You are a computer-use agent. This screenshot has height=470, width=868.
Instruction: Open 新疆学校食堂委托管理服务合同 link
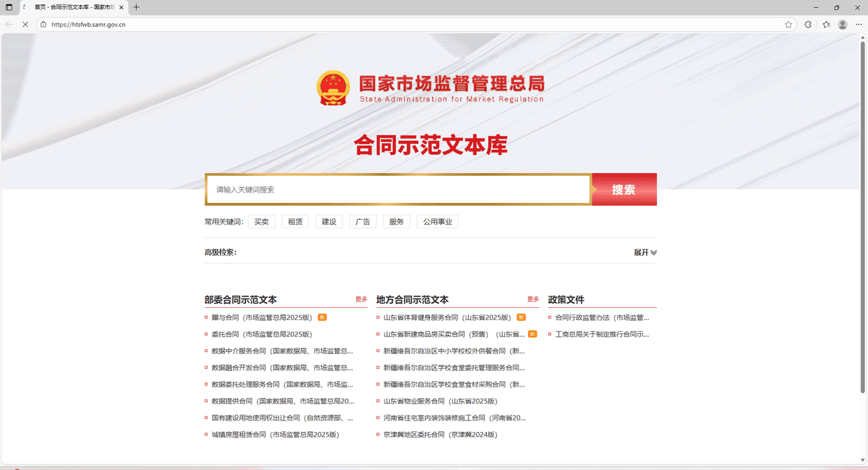[454, 368]
